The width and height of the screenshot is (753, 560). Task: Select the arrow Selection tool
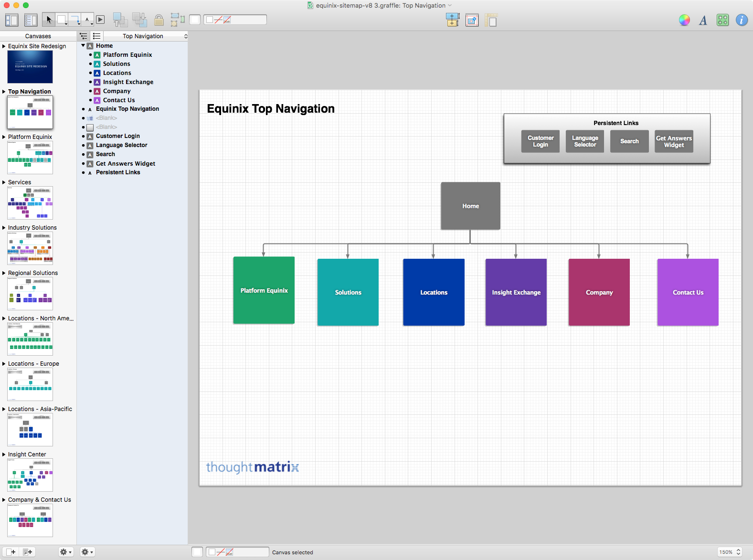click(x=48, y=20)
